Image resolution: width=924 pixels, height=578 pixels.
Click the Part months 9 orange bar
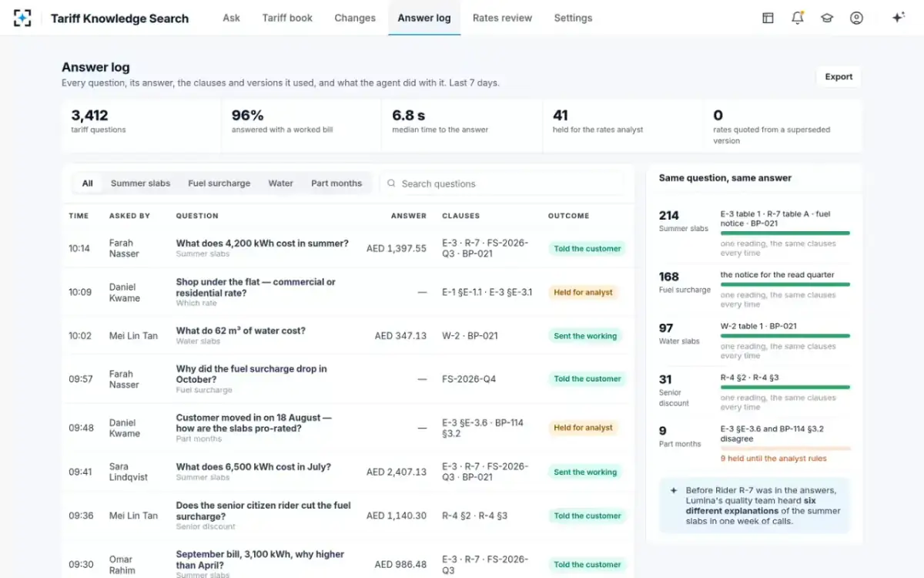point(785,449)
